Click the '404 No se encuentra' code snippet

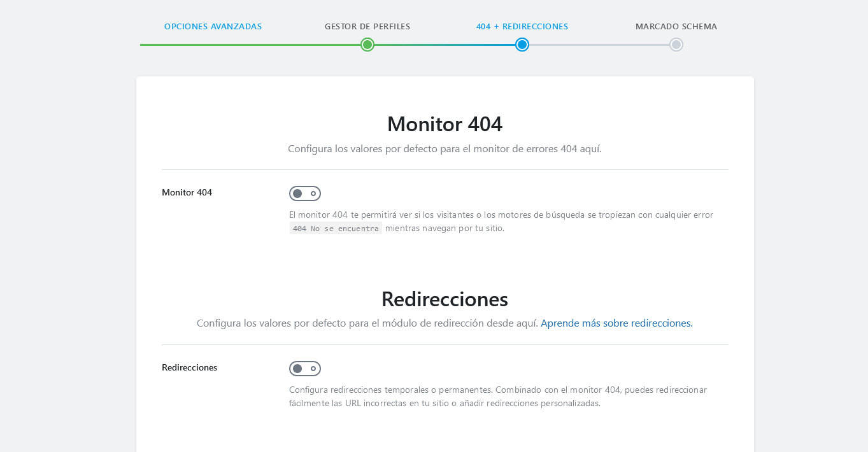click(x=336, y=229)
